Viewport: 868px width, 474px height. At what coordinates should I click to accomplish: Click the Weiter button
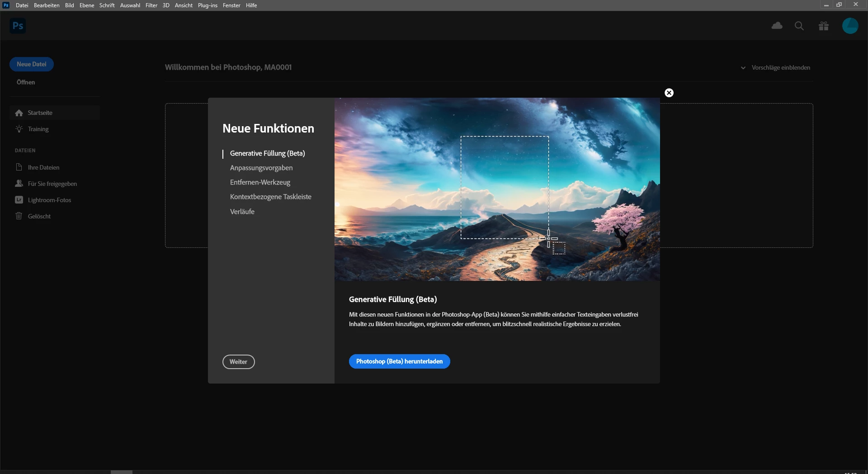(x=238, y=362)
